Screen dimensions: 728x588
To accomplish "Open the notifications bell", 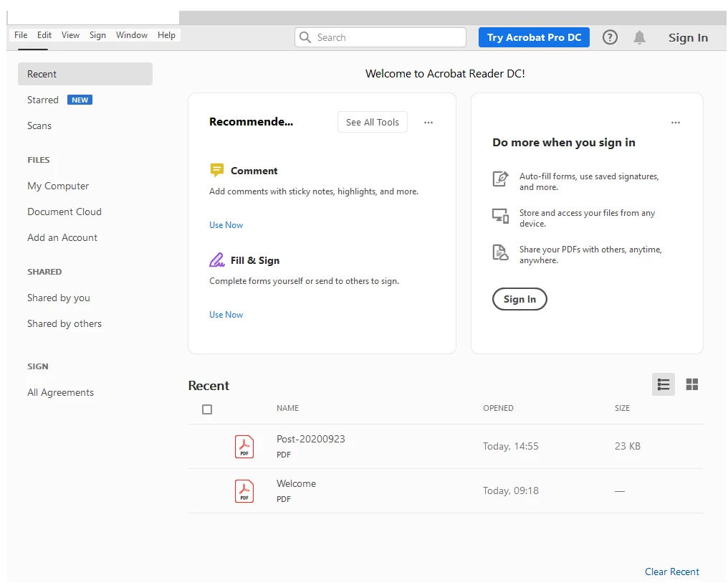I will click(x=639, y=37).
